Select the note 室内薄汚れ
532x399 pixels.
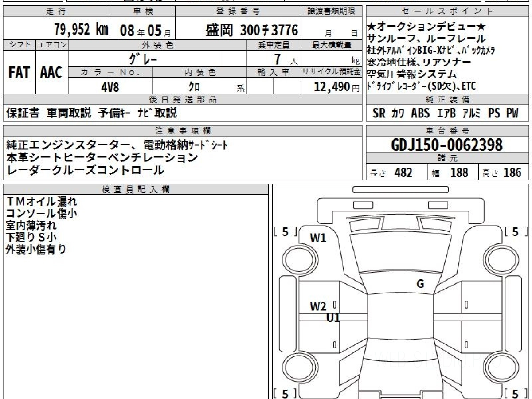pos(31,225)
